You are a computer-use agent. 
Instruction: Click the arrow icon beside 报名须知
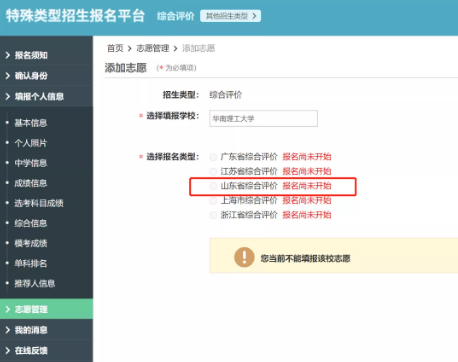point(8,55)
